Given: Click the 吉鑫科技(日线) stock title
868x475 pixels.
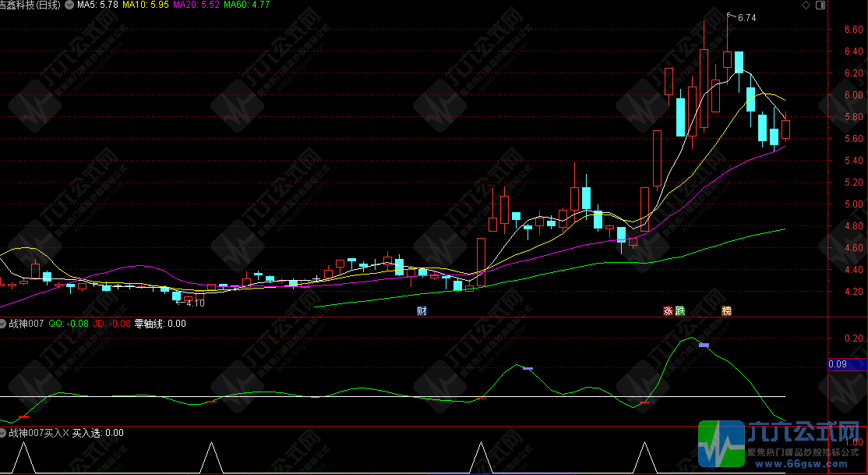Looking at the screenshot, I should [31, 5].
